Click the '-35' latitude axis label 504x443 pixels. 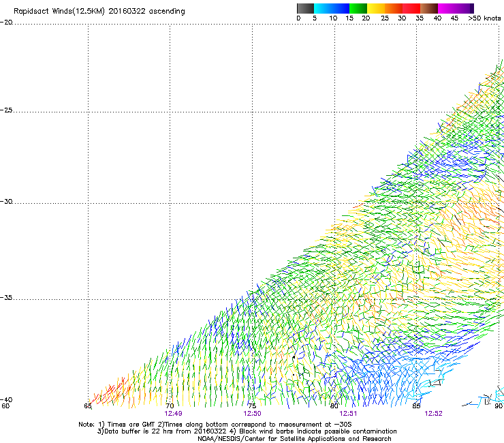(6, 298)
